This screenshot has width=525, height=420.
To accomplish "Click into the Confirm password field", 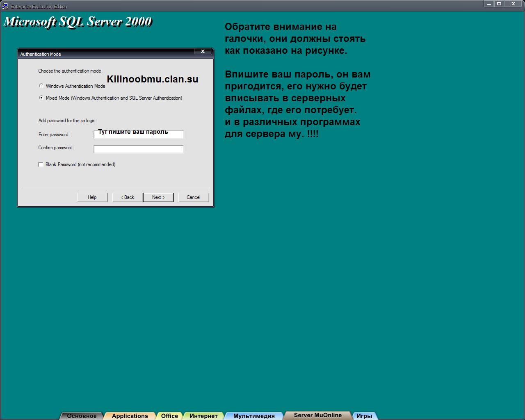I will (x=139, y=149).
